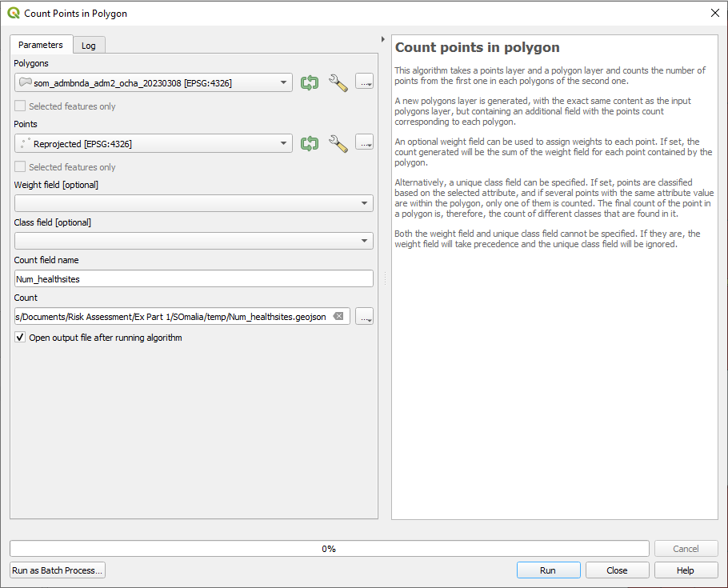Browse for Points layer file
The width and height of the screenshot is (728, 588).
click(364, 143)
